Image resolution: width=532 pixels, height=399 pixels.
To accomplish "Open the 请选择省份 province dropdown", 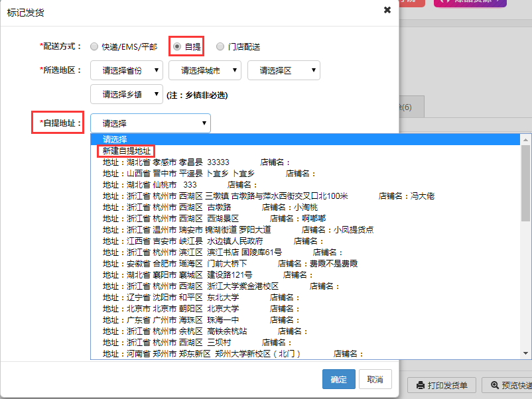I will coord(127,70).
